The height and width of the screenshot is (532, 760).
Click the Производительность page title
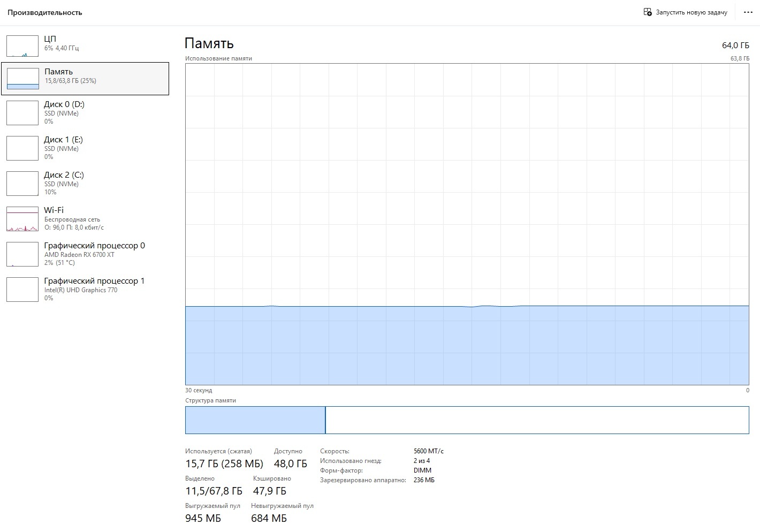click(45, 12)
